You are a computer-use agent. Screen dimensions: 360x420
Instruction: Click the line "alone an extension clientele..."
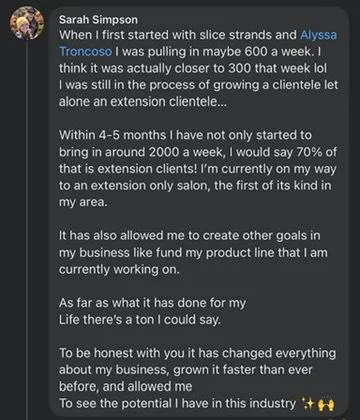[143, 102]
